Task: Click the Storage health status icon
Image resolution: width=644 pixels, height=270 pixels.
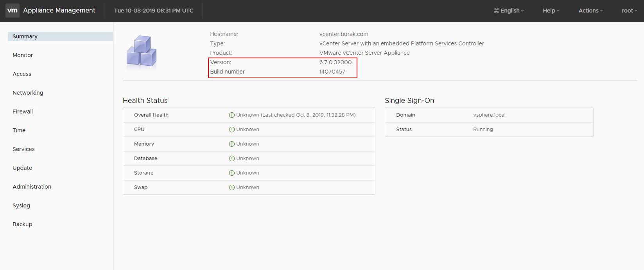Action: coord(232,173)
